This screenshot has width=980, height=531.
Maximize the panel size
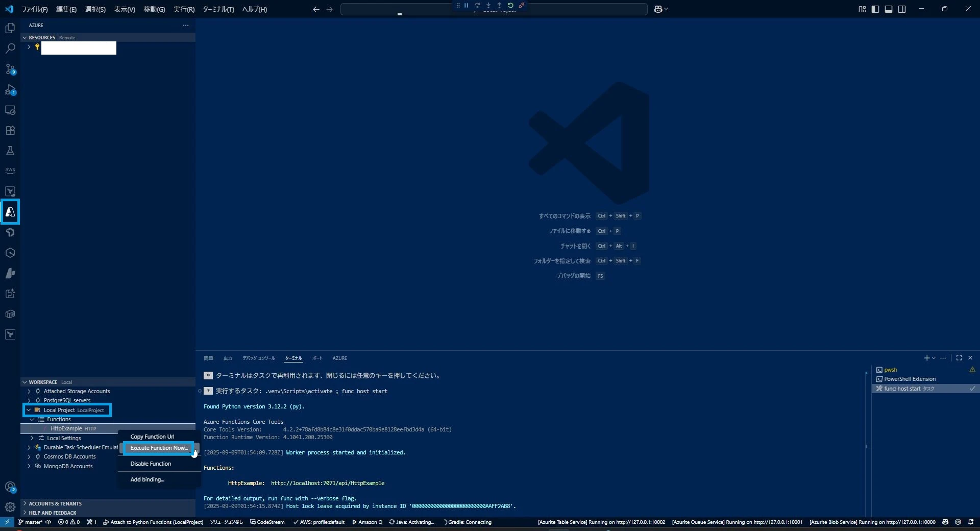tap(959, 358)
